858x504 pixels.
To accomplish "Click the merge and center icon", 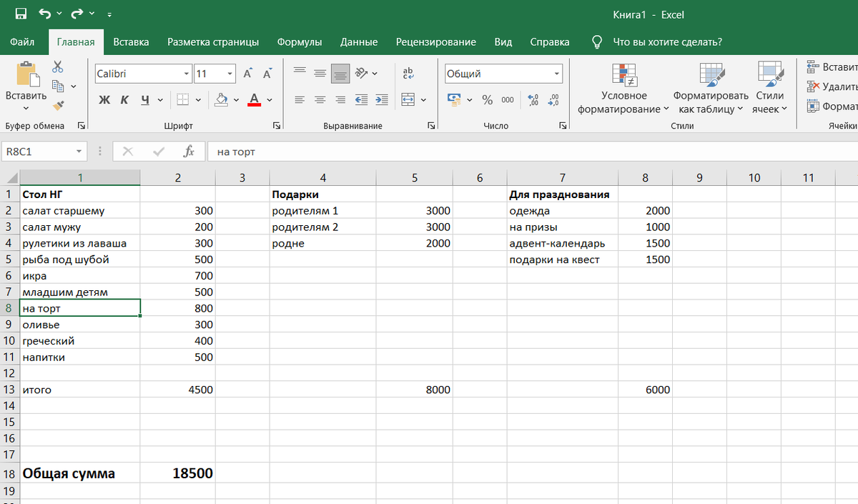I will (x=408, y=99).
